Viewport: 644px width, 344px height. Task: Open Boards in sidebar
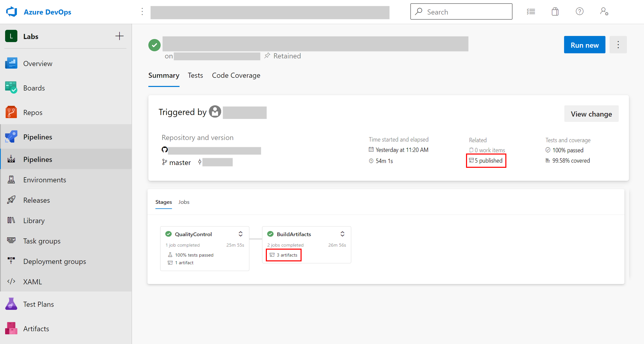click(66, 88)
